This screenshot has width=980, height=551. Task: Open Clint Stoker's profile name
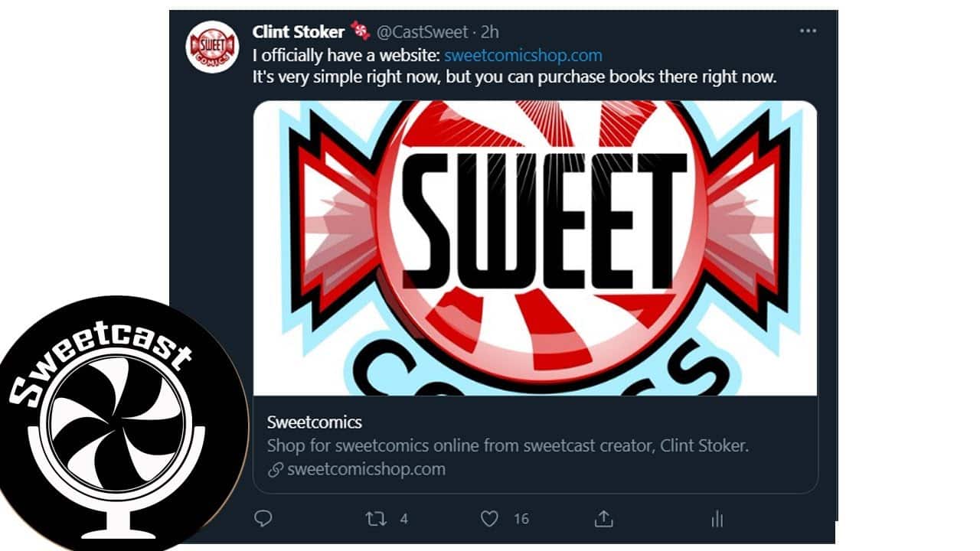(299, 32)
